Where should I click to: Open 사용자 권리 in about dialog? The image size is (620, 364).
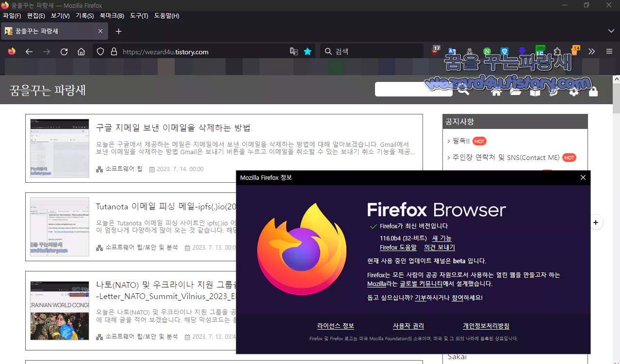pyautogui.click(x=408, y=326)
